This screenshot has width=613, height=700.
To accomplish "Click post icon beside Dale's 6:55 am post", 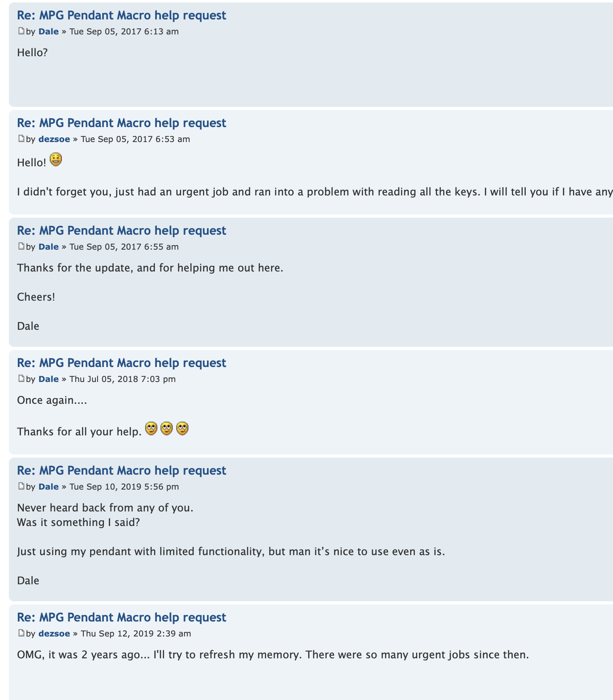I will [21, 246].
